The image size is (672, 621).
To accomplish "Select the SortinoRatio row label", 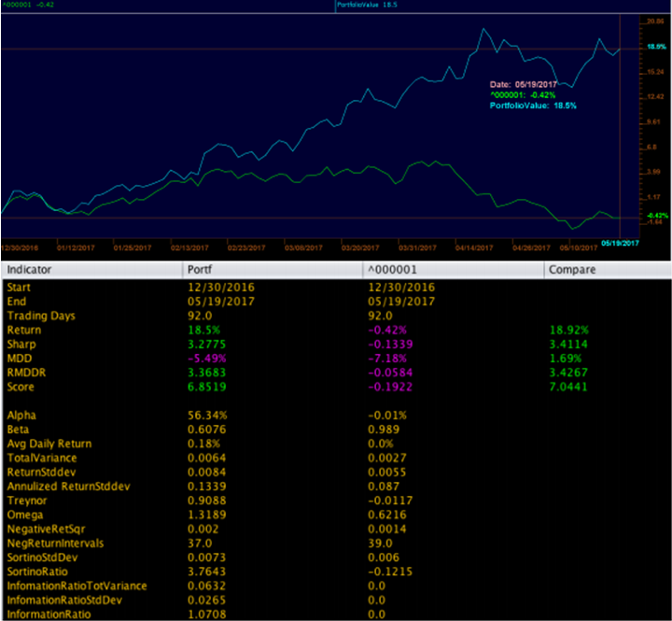I will (37, 572).
